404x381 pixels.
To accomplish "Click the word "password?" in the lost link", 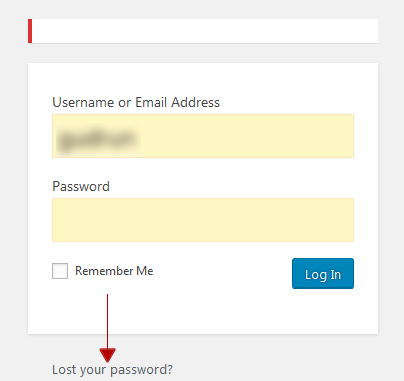I will (141, 370).
